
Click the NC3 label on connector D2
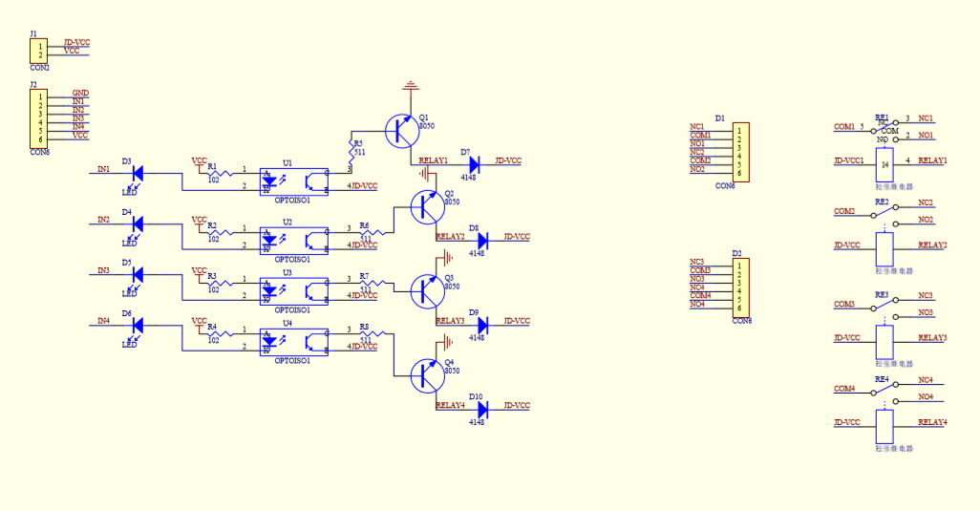[x=697, y=262]
